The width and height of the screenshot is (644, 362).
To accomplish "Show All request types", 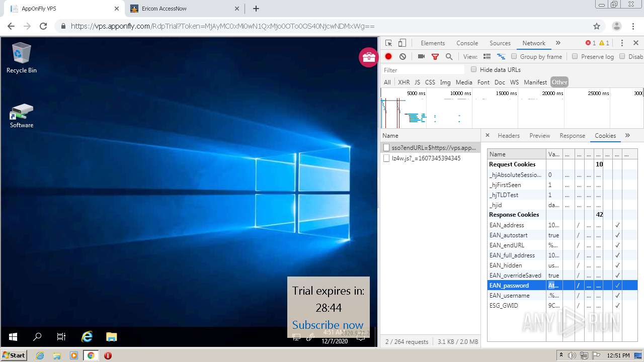I will 387,82.
